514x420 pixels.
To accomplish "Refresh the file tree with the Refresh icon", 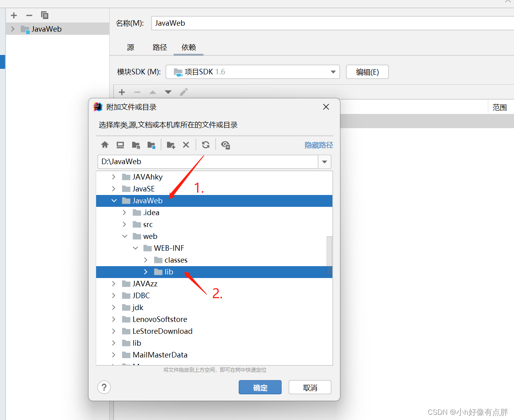I will 205,145.
